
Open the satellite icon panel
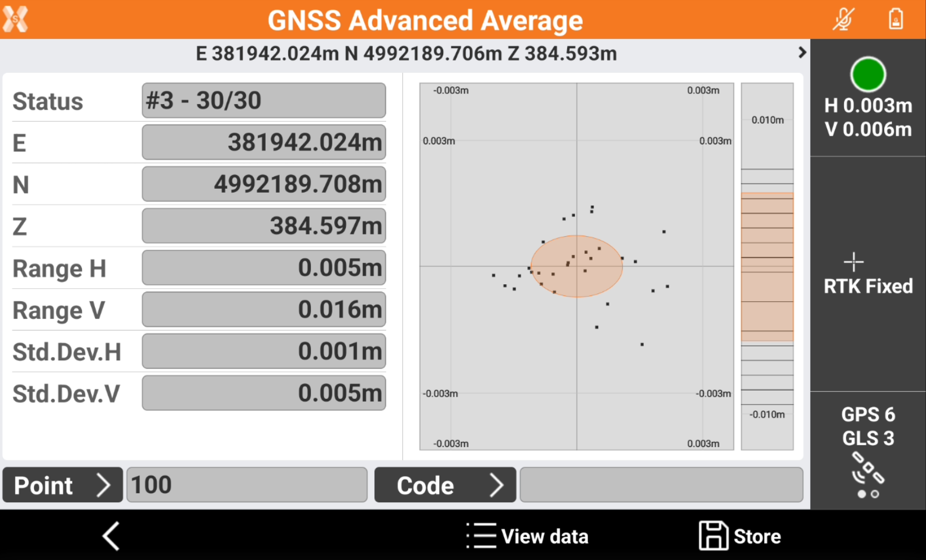(868, 468)
